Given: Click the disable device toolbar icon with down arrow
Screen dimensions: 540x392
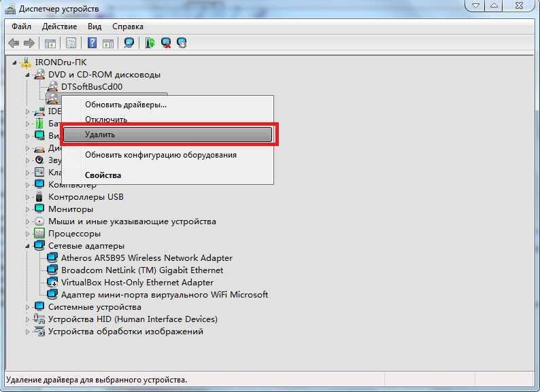Looking at the screenshot, I should point(182,43).
